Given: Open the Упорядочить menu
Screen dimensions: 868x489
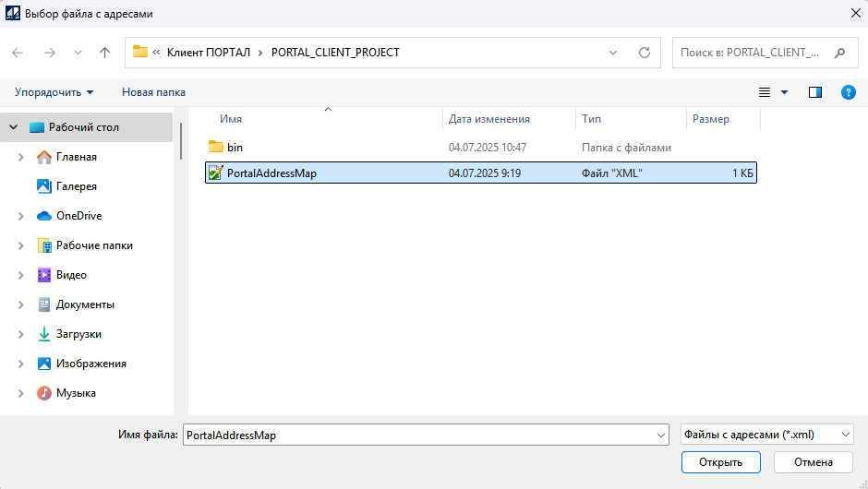Looking at the screenshot, I should 54,92.
